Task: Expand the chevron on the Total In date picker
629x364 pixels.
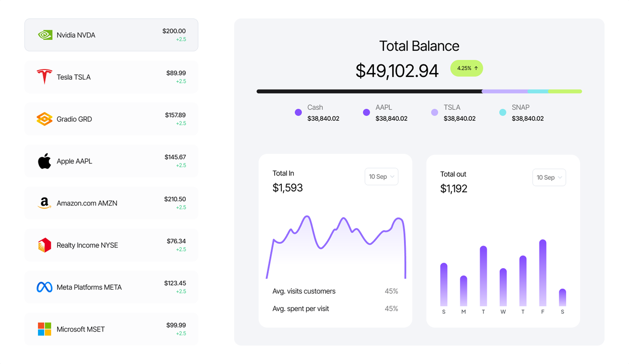Action: 392,176
